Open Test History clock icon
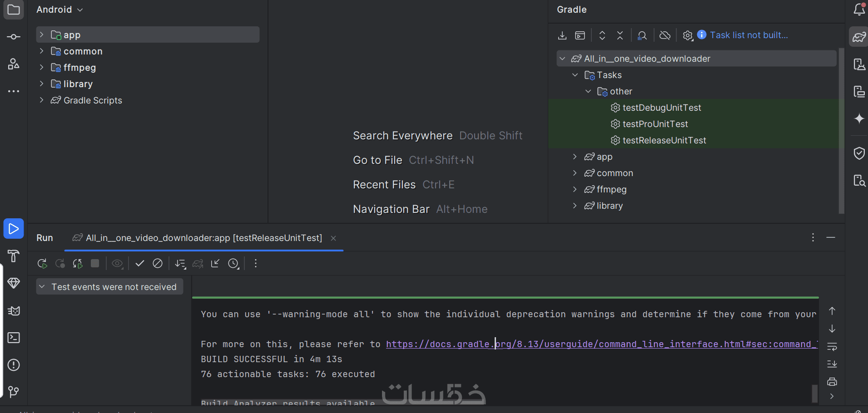Screen dimensions: 868x413 point(233,264)
